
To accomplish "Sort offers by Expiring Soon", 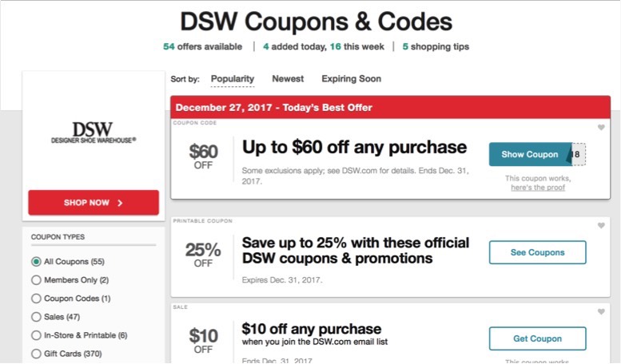I will [352, 79].
